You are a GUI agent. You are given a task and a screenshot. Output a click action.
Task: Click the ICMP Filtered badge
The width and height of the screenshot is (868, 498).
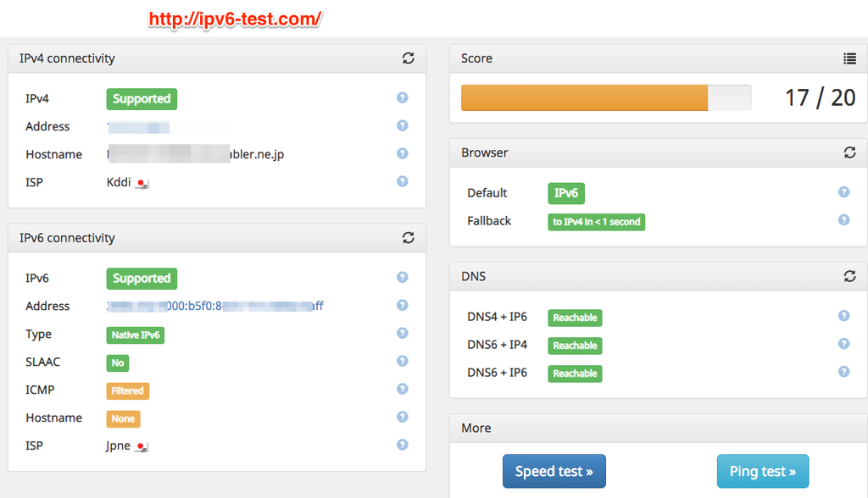coord(127,391)
